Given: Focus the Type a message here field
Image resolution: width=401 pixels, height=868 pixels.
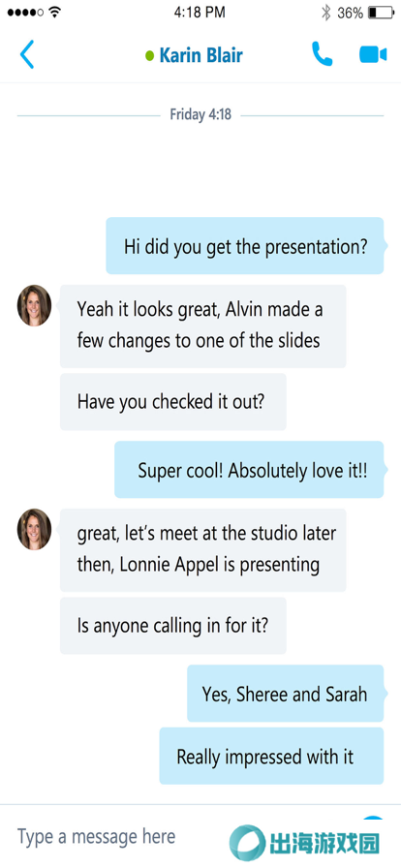Looking at the screenshot, I should pos(96,836).
